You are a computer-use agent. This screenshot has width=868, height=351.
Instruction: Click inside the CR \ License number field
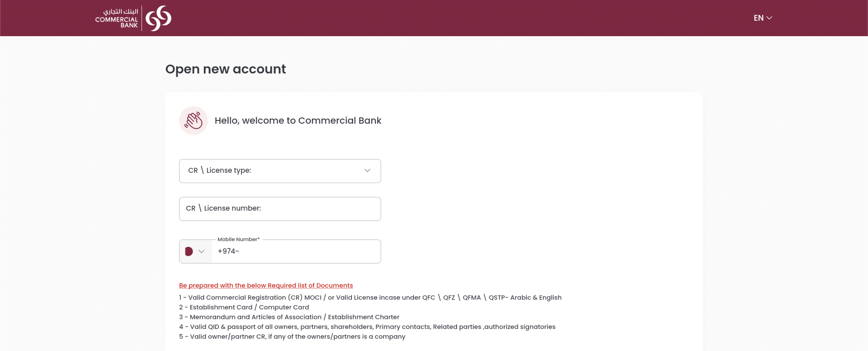pyautogui.click(x=280, y=208)
